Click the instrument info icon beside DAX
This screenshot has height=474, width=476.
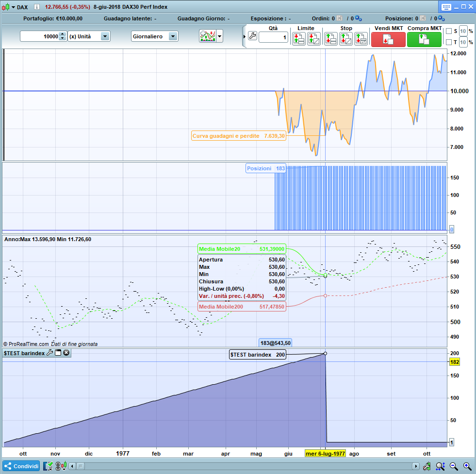[x=37, y=7]
